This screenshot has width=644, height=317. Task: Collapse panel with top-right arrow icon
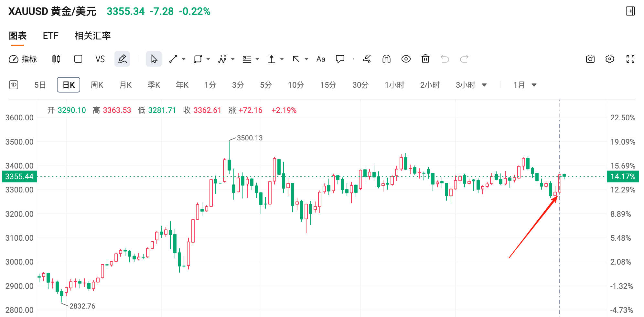(x=630, y=11)
